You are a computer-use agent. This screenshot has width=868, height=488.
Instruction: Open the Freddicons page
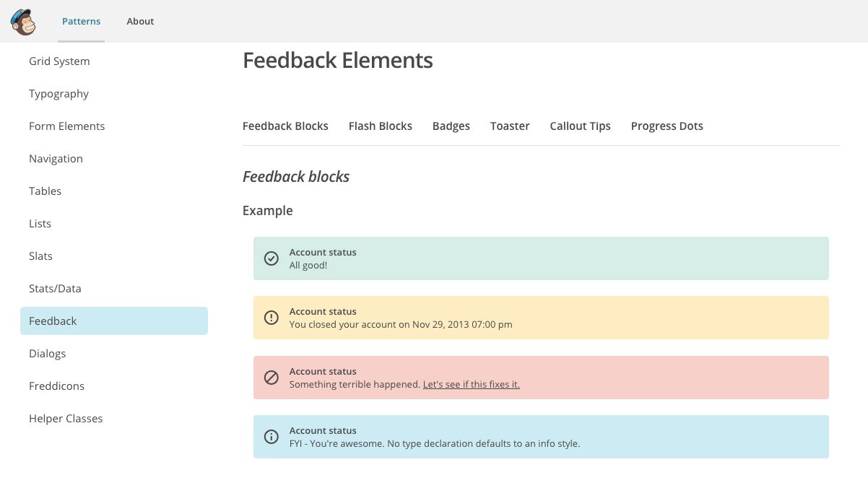pyautogui.click(x=56, y=385)
